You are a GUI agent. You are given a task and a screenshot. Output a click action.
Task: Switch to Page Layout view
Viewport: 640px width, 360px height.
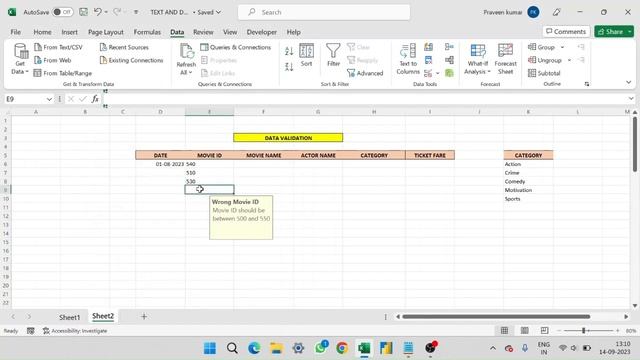[524, 330]
